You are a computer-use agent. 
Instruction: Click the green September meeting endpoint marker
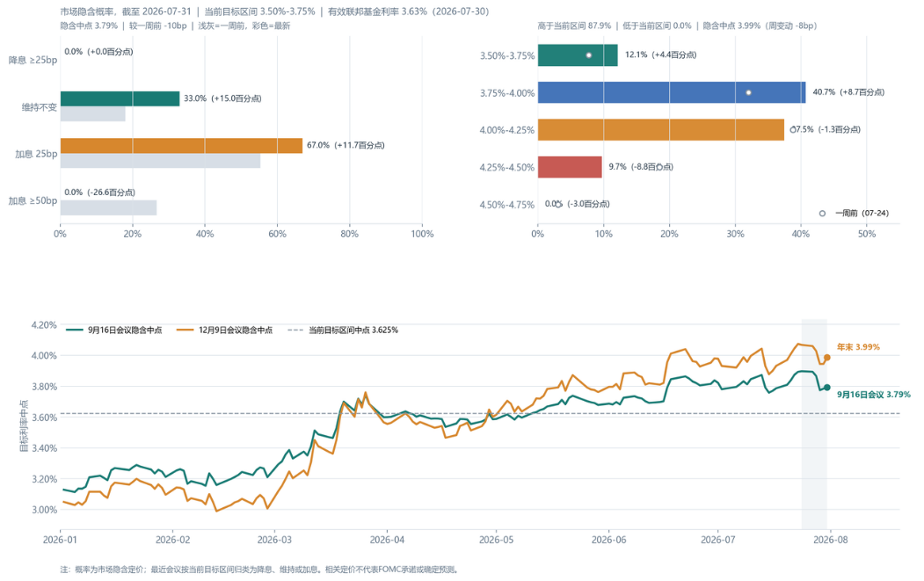pos(826,387)
